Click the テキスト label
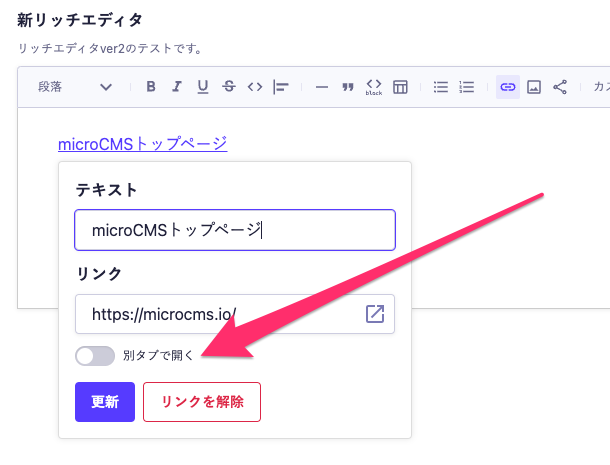This screenshot has width=610, height=465. tap(106, 190)
